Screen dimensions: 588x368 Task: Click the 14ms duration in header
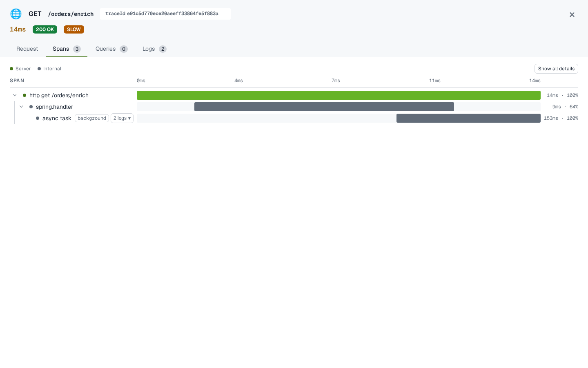tap(18, 29)
